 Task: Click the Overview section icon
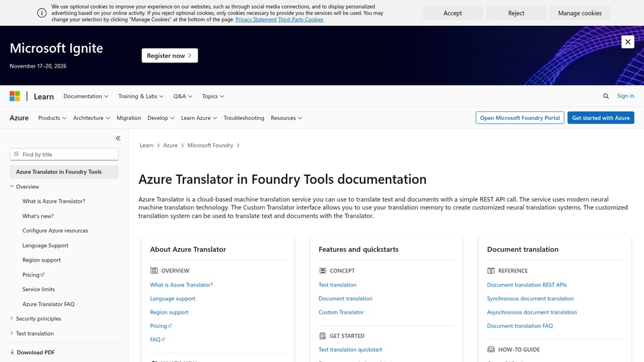pyautogui.click(x=154, y=271)
